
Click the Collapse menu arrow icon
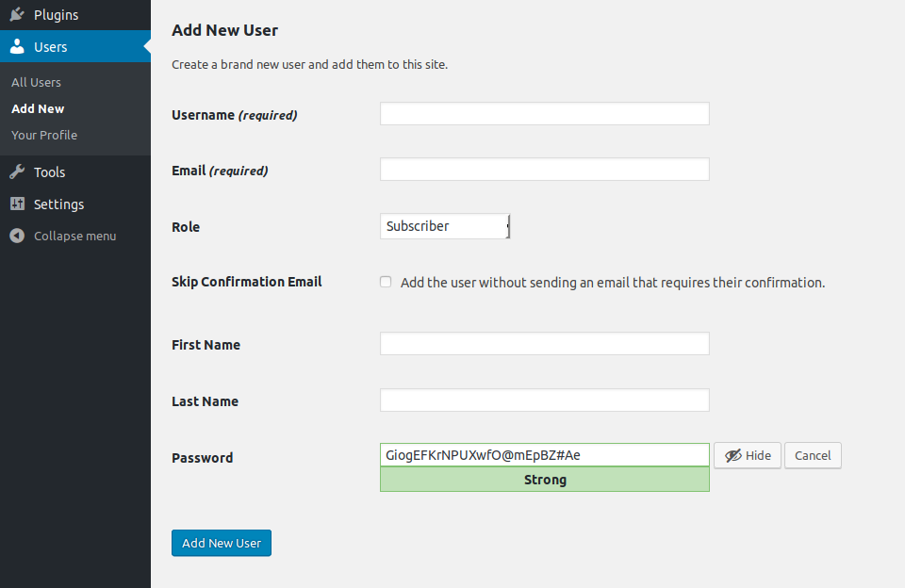17,236
